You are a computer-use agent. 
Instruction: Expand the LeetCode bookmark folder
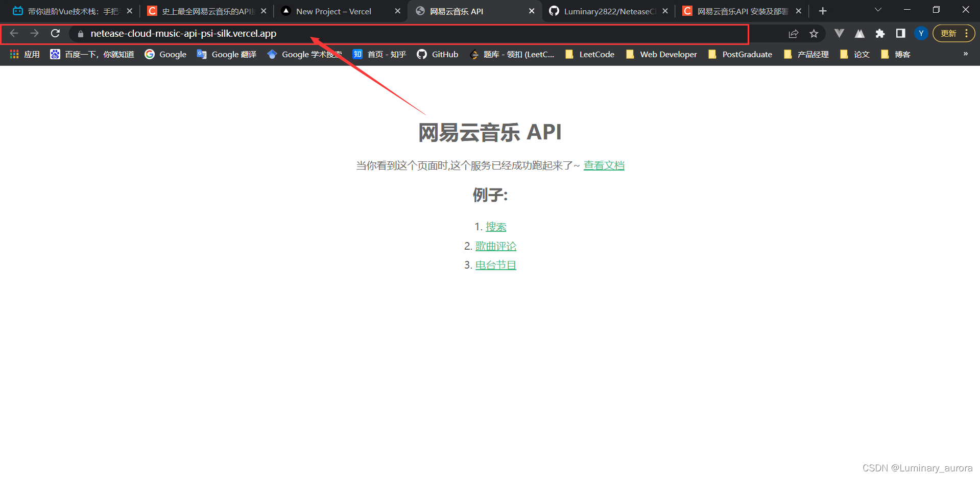coord(590,54)
